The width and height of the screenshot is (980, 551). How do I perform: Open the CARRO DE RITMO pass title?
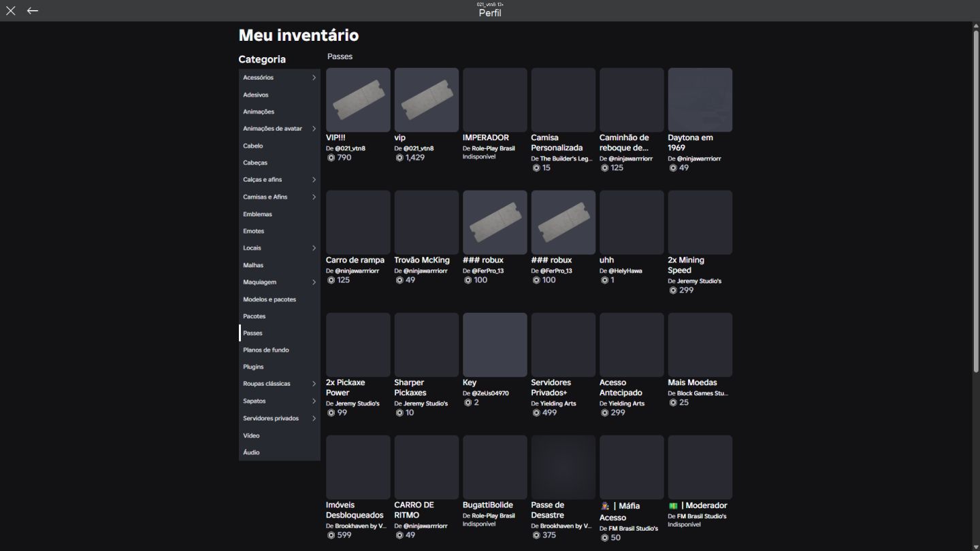point(414,510)
